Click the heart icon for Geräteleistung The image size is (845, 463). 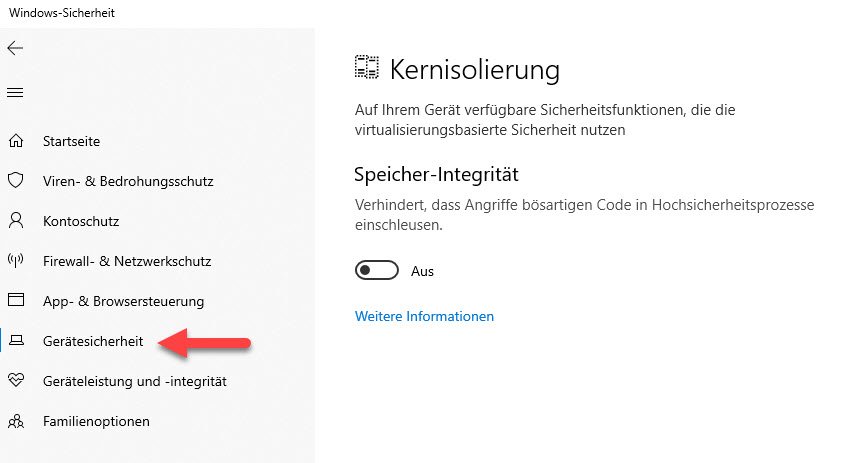tap(15, 381)
